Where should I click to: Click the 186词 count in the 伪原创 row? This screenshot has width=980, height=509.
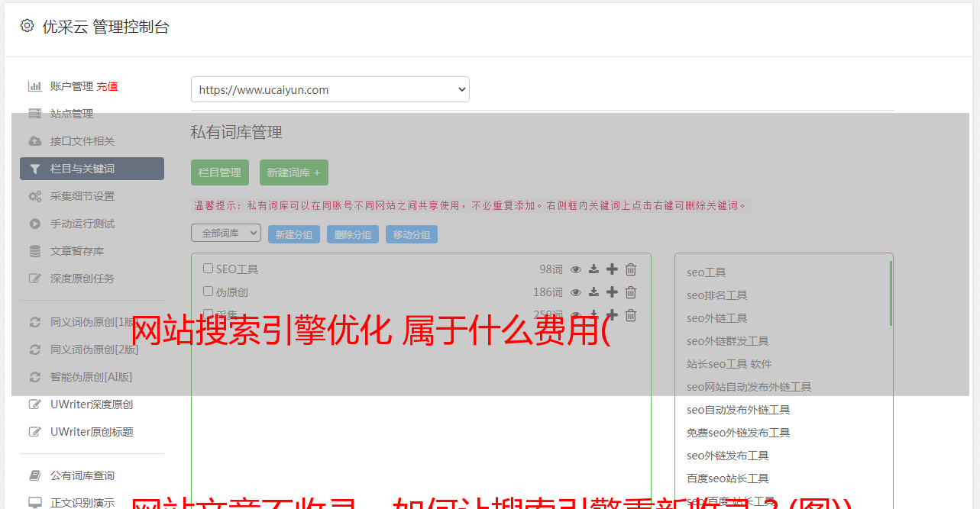(548, 292)
